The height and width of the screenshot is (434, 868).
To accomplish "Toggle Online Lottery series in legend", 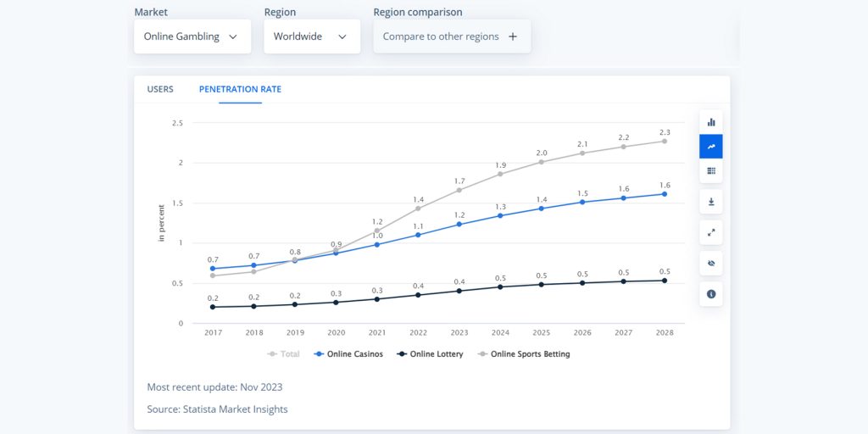I will tap(431, 354).
